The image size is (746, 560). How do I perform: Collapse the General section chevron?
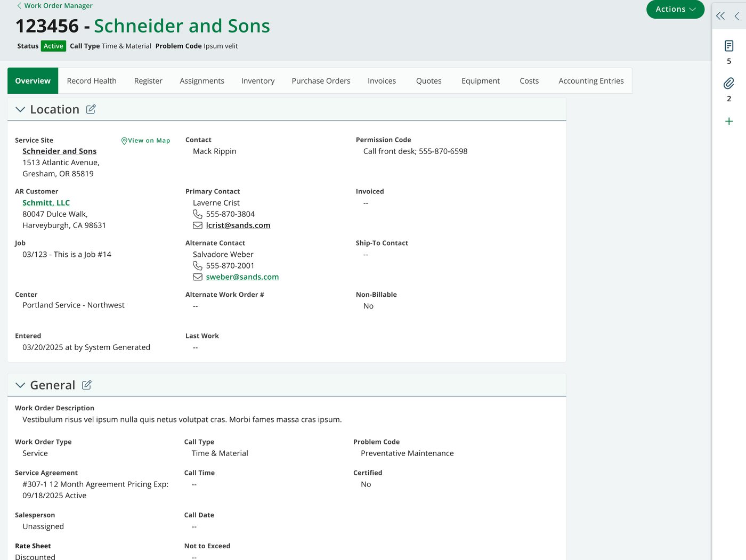[20, 385]
